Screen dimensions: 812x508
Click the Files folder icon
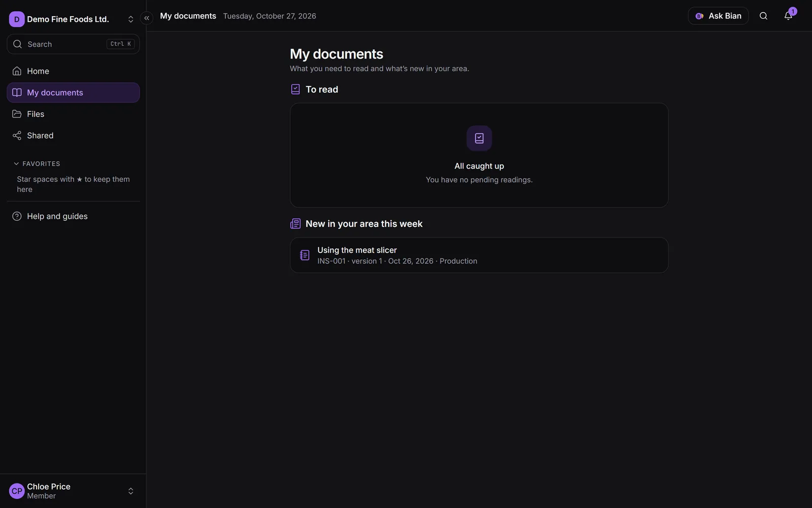tap(17, 114)
